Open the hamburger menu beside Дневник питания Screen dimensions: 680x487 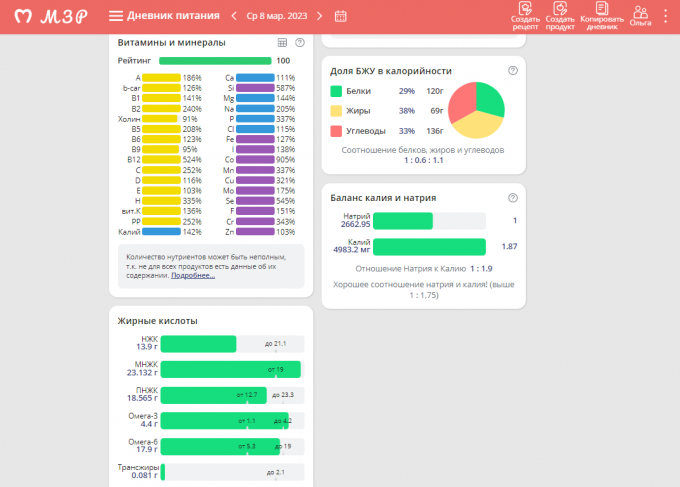[116, 16]
